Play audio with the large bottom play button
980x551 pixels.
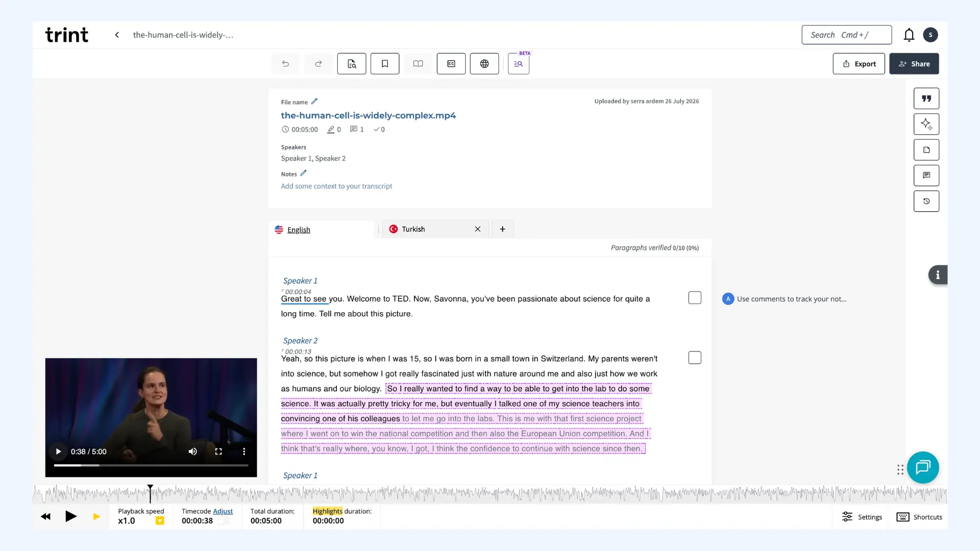(x=71, y=516)
